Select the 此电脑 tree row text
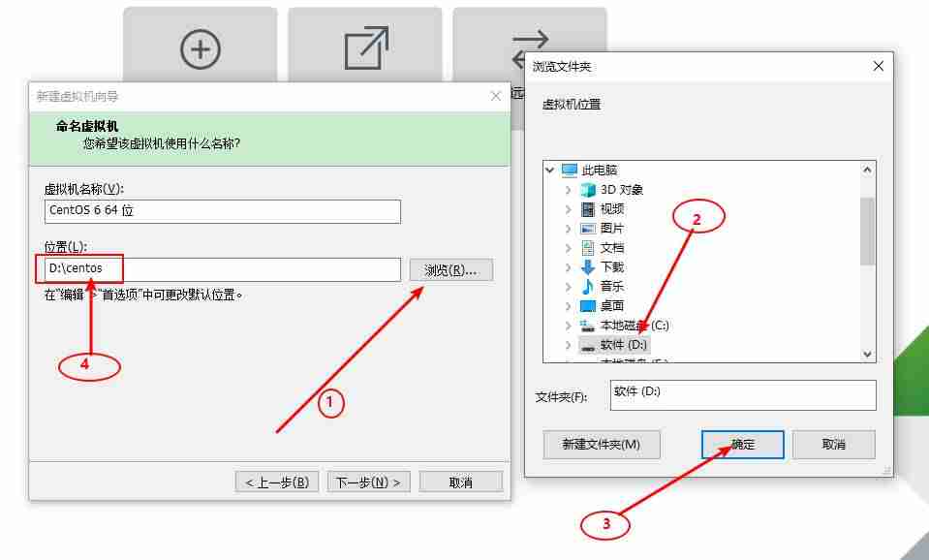The image size is (929, 560). point(600,171)
